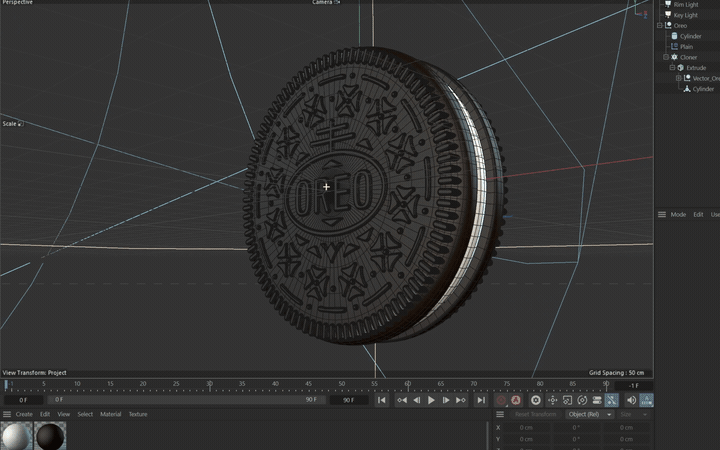
Task: Open the Material menu
Action: coord(111,414)
